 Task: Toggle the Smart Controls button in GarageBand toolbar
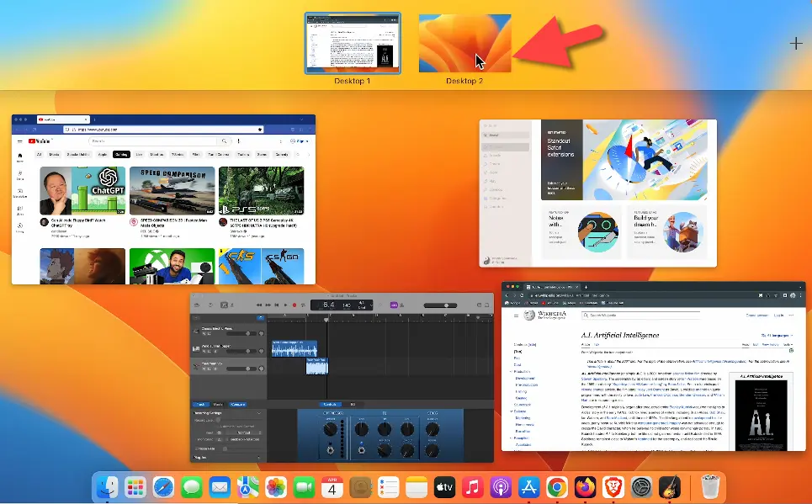click(224, 305)
